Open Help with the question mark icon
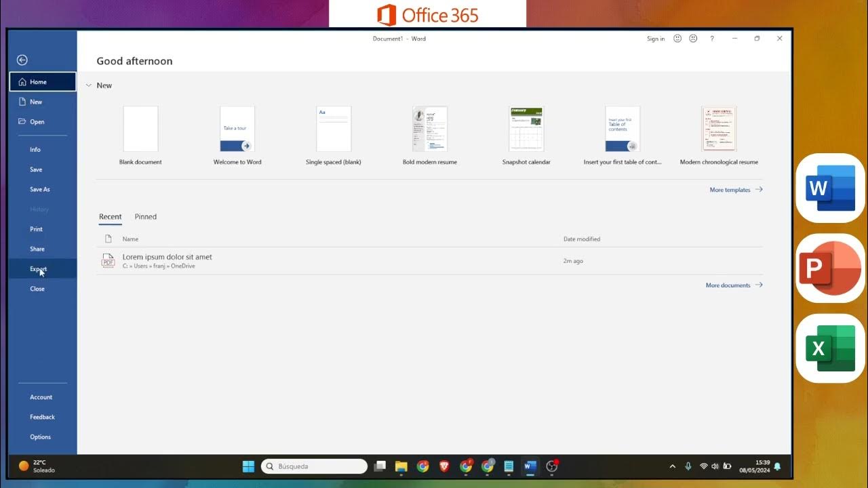This screenshot has height=488, width=868. 712,39
